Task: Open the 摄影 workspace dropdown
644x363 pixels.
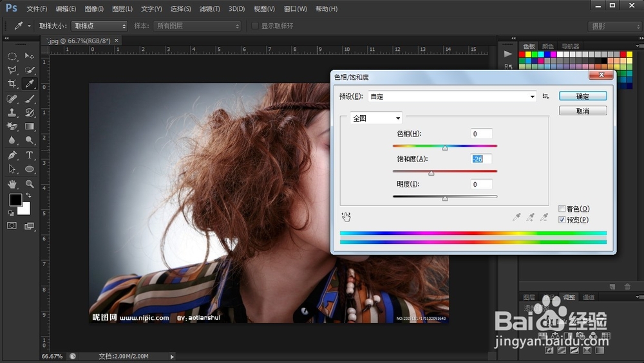Action: point(615,26)
